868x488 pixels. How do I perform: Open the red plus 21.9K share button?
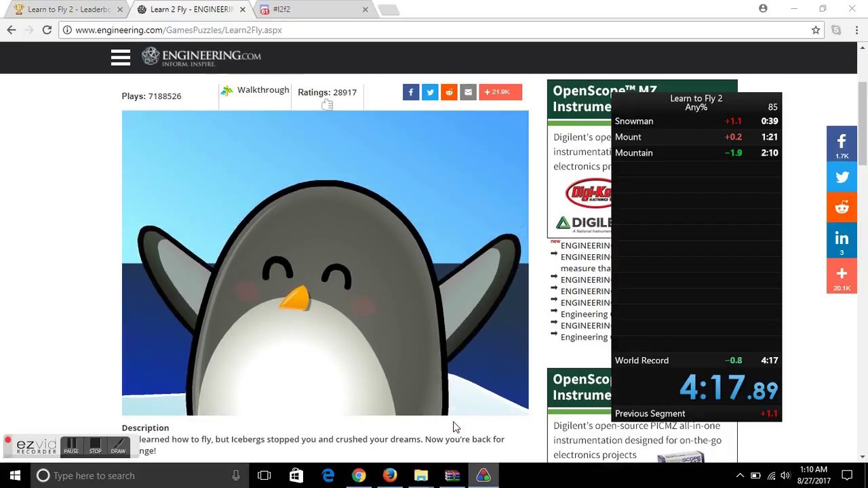click(500, 92)
